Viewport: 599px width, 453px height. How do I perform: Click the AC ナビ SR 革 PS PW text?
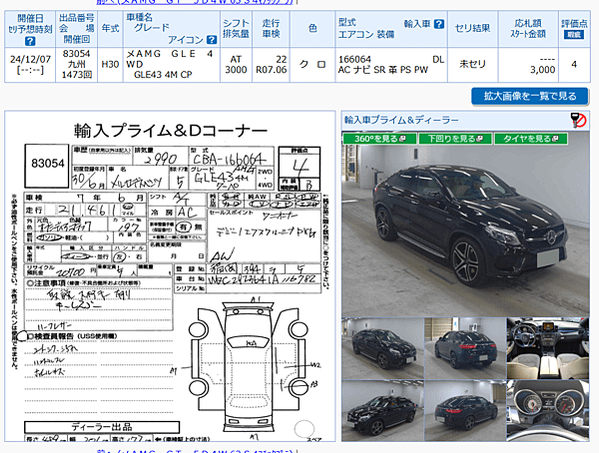[x=383, y=70]
